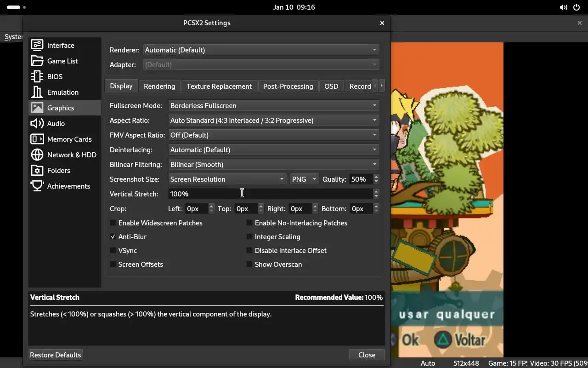Click the Crop Top value field
This screenshot has width=588, height=368.
(246, 208)
